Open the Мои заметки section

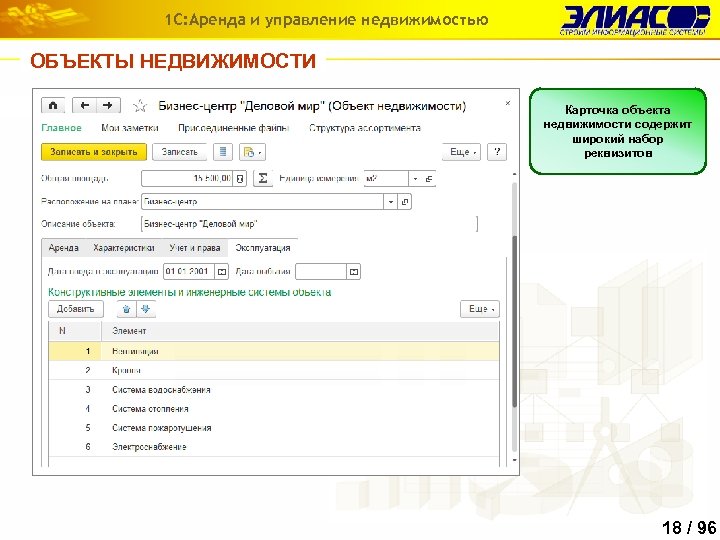click(129, 128)
